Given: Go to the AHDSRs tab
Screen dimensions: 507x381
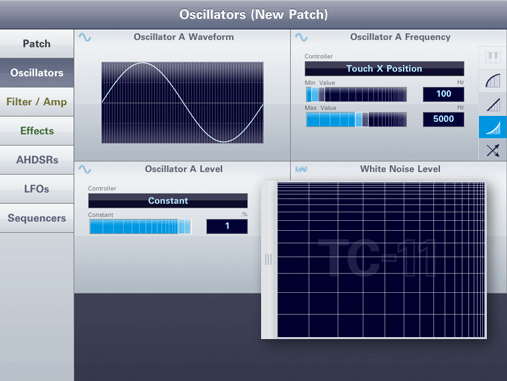Looking at the screenshot, I should pyautogui.click(x=37, y=160).
